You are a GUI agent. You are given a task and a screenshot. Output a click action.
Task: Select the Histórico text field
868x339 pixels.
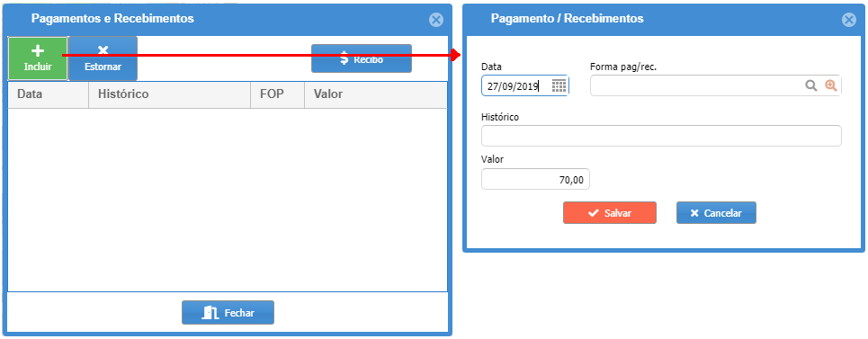click(661, 136)
